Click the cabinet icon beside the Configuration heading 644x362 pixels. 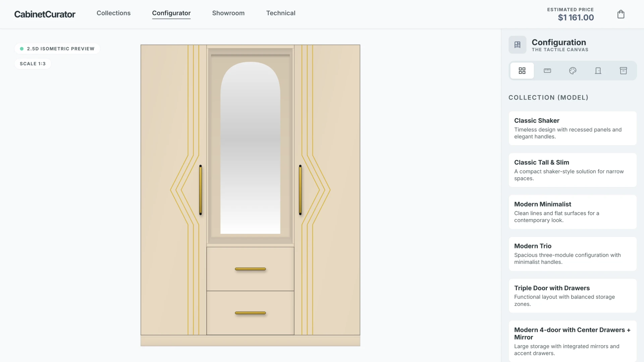click(x=517, y=45)
